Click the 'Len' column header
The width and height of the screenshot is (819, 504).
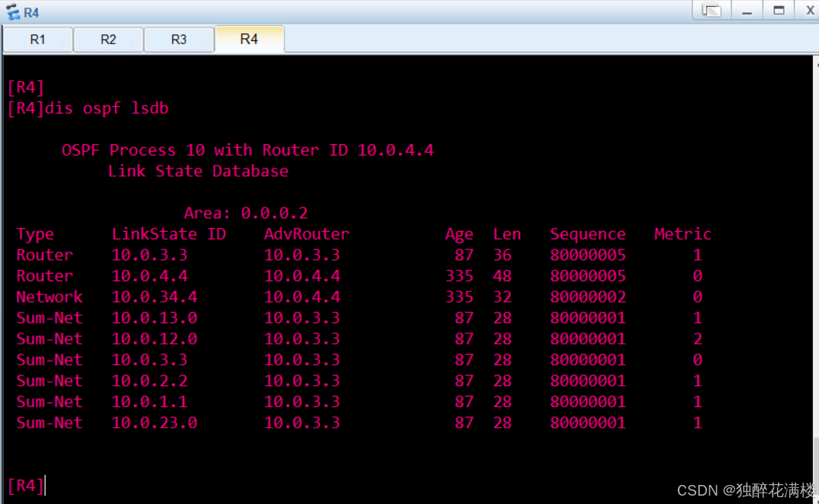(506, 234)
